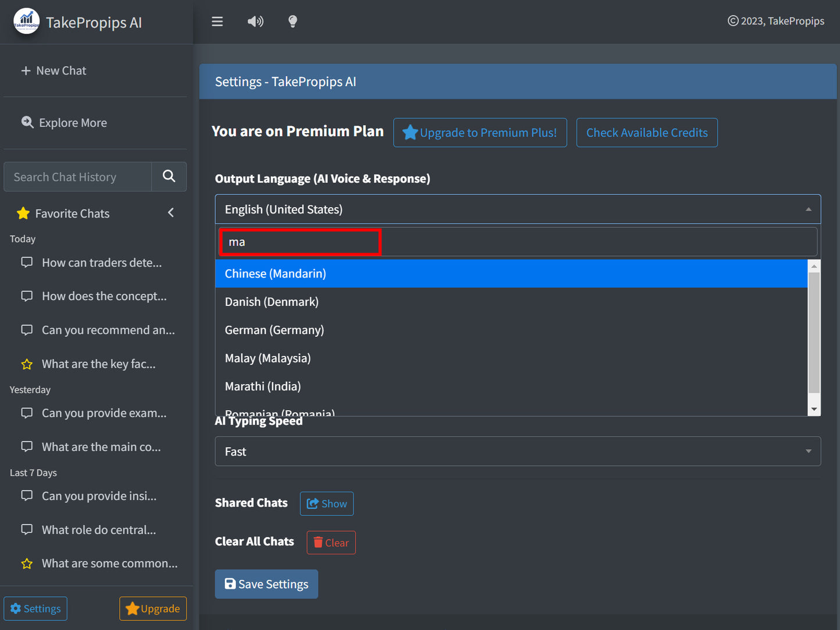The width and height of the screenshot is (840, 630).
Task: Select Chinese (Mandarin)
Action: (512, 273)
